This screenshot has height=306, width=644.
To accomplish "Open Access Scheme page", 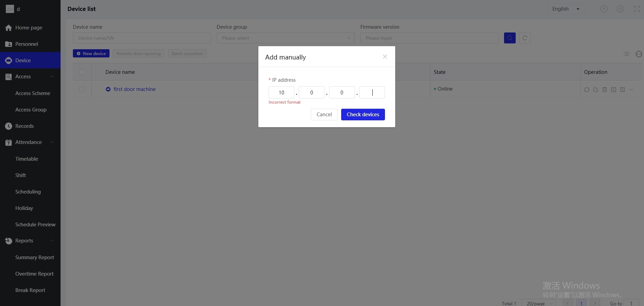I will point(33,93).
